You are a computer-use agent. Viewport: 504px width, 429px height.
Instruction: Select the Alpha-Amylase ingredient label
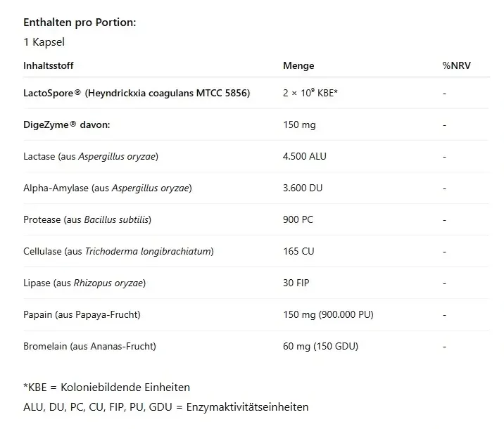coord(108,188)
